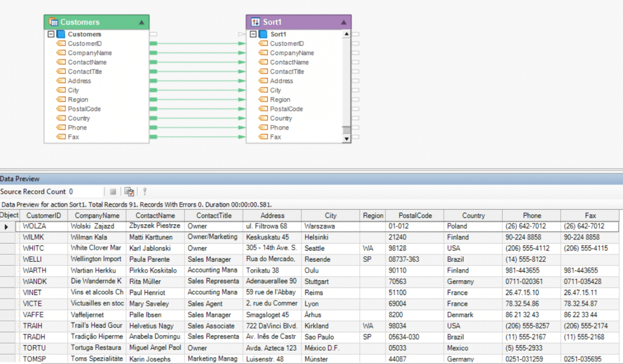The image size is (623, 364).
Task: Collapse the Customers object via header arrow
Action: coord(142,22)
